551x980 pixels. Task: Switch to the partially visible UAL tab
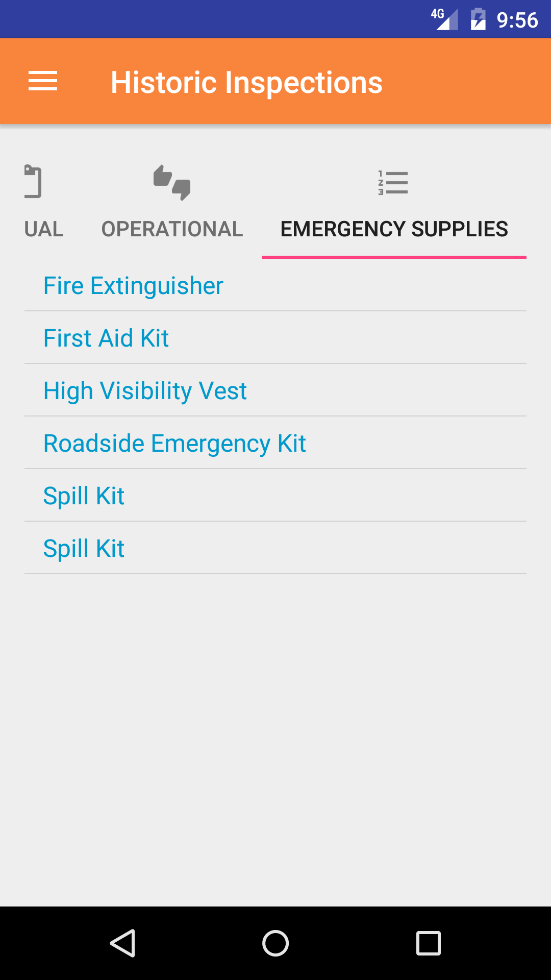coord(44,229)
